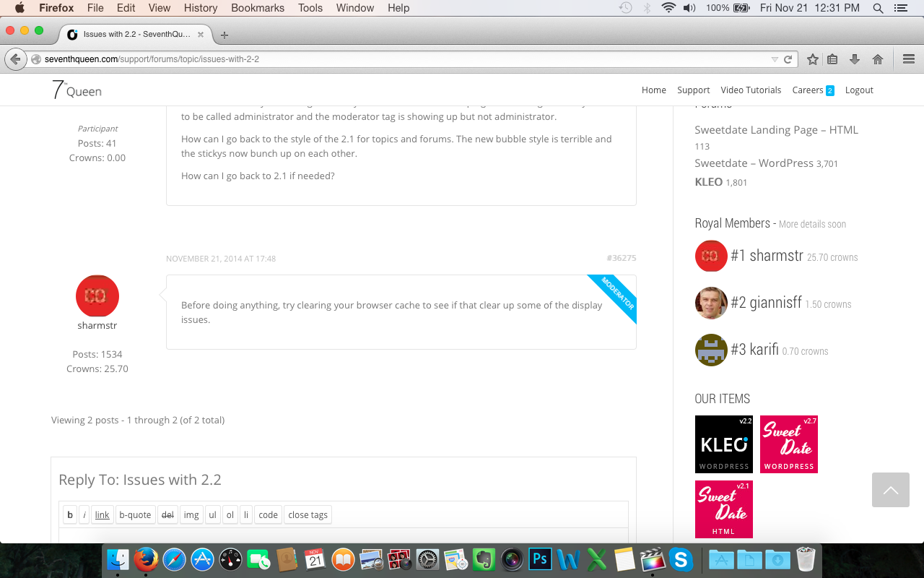Image resolution: width=924 pixels, height=578 pixels.
Task: Open sharmstr's profile avatar in the post
Action: pos(97,296)
